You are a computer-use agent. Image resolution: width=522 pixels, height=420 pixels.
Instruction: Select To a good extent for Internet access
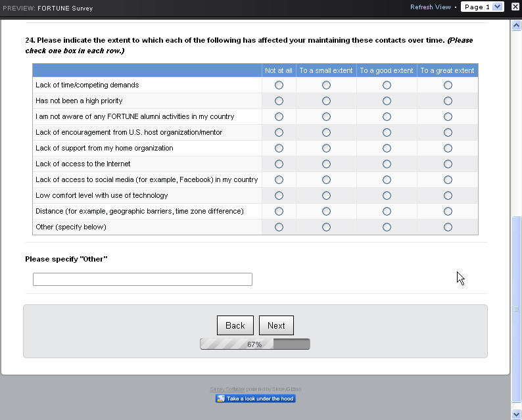(387, 164)
